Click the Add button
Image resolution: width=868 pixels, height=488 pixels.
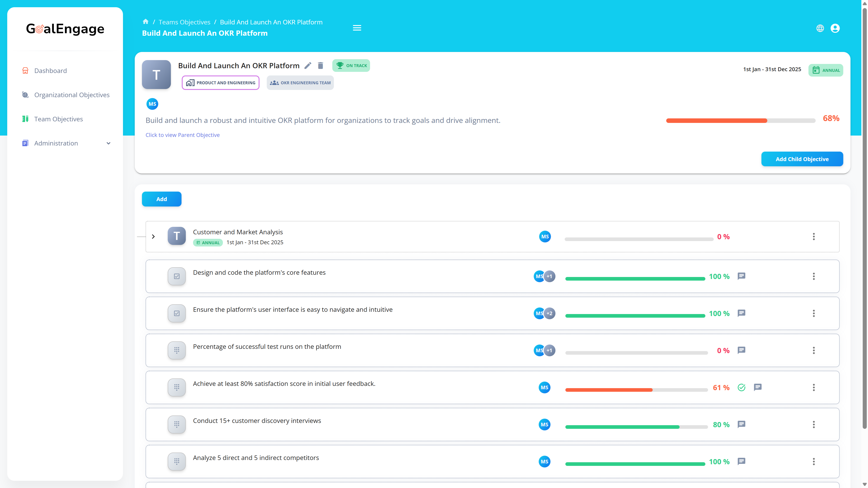161,199
